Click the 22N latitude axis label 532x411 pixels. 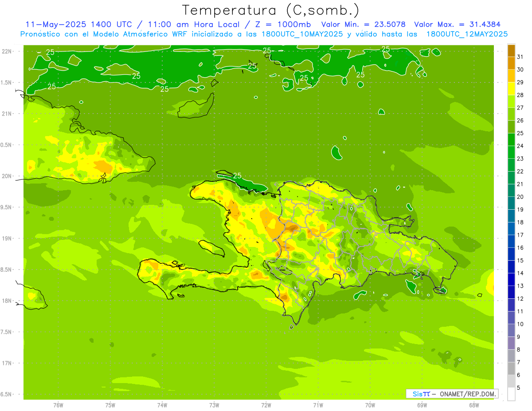point(7,51)
